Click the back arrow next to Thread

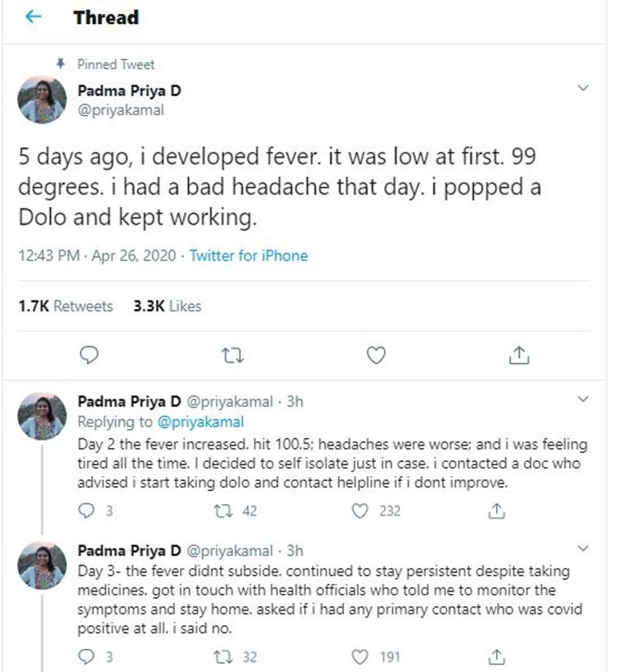coord(33,17)
